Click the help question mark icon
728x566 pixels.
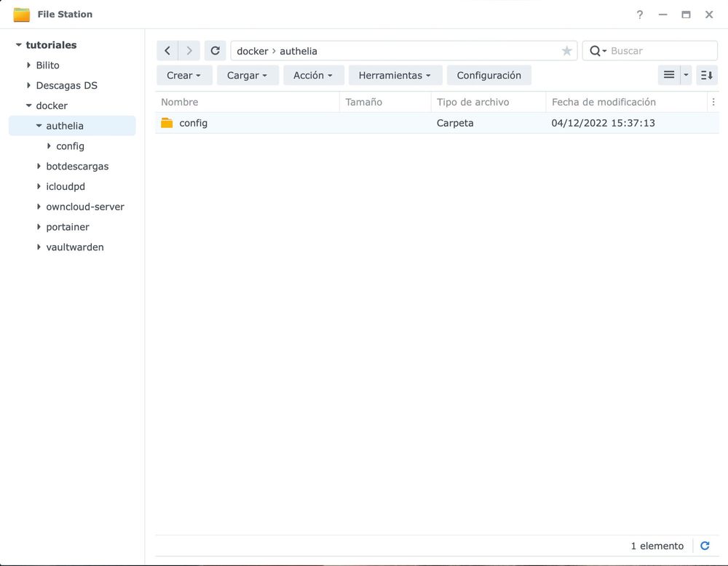pos(639,14)
